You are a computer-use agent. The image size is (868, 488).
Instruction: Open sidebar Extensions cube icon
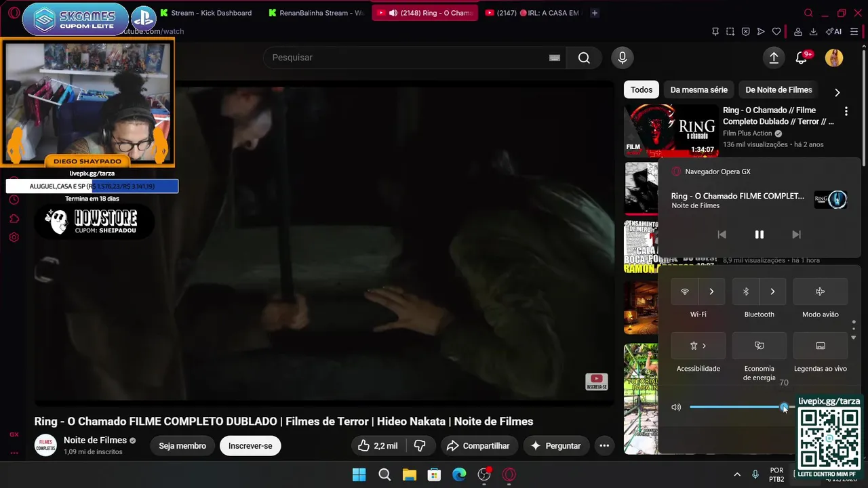tap(14, 218)
